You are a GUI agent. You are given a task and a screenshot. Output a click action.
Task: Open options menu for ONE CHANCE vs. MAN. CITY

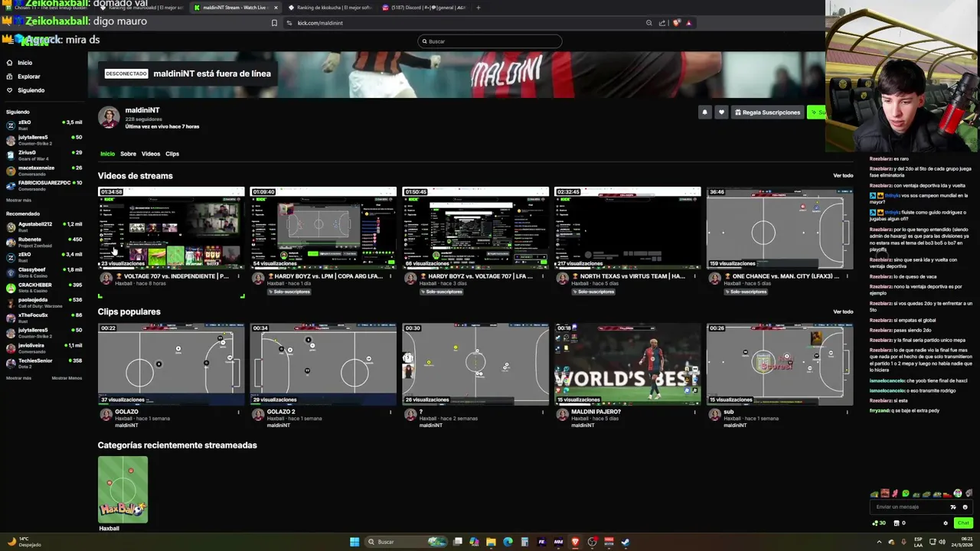847,276
